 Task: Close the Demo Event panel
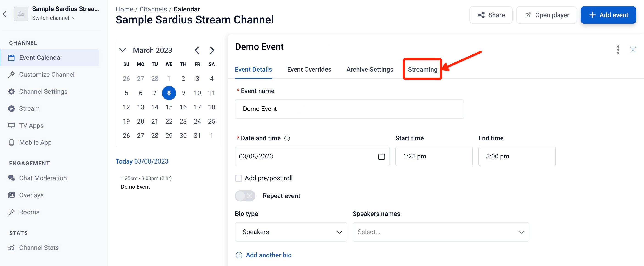[x=633, y=50]
